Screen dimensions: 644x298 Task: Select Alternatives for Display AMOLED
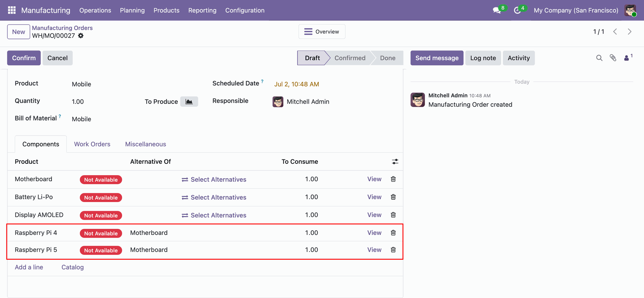(x=214, y=215)
